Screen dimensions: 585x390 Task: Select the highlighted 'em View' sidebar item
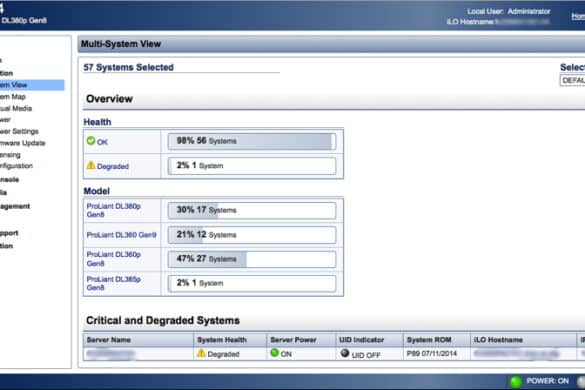(x=32, y=85)
